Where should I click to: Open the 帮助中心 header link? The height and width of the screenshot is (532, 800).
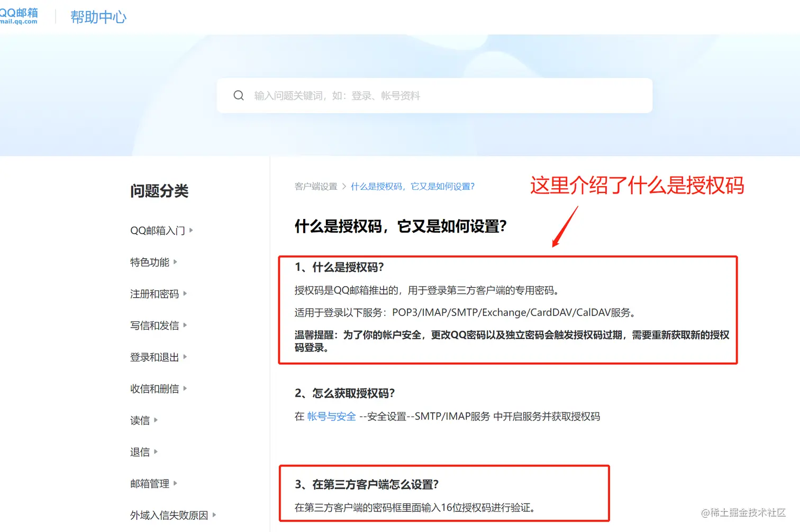(x=98, y=17)
